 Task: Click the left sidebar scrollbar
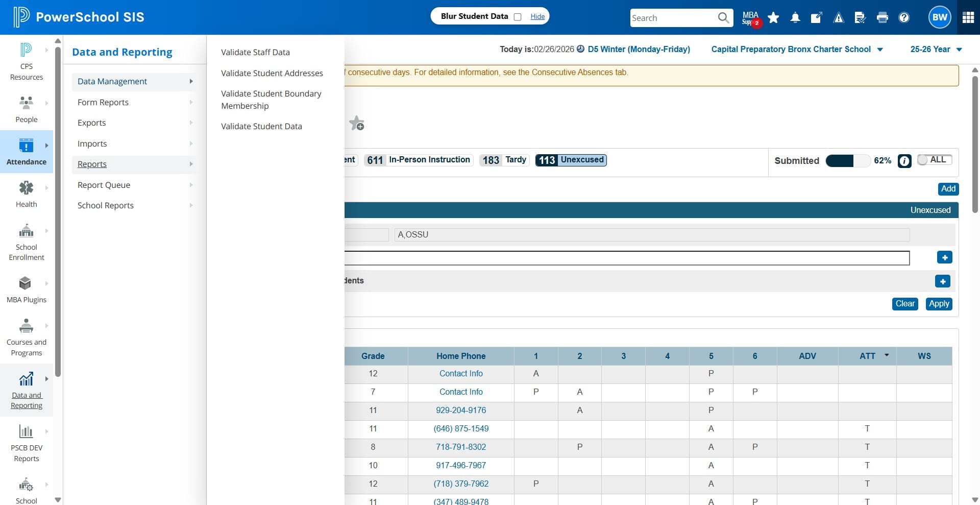coord(58,212)
